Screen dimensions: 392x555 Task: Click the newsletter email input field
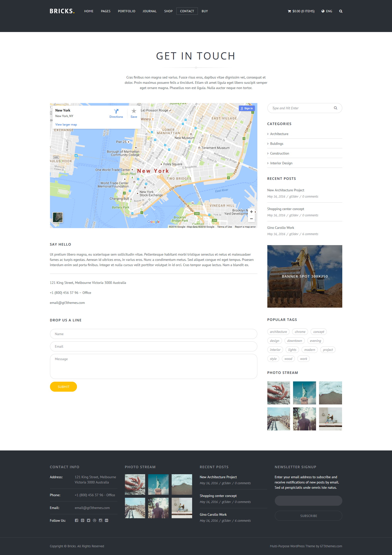(x=308, y=501)
